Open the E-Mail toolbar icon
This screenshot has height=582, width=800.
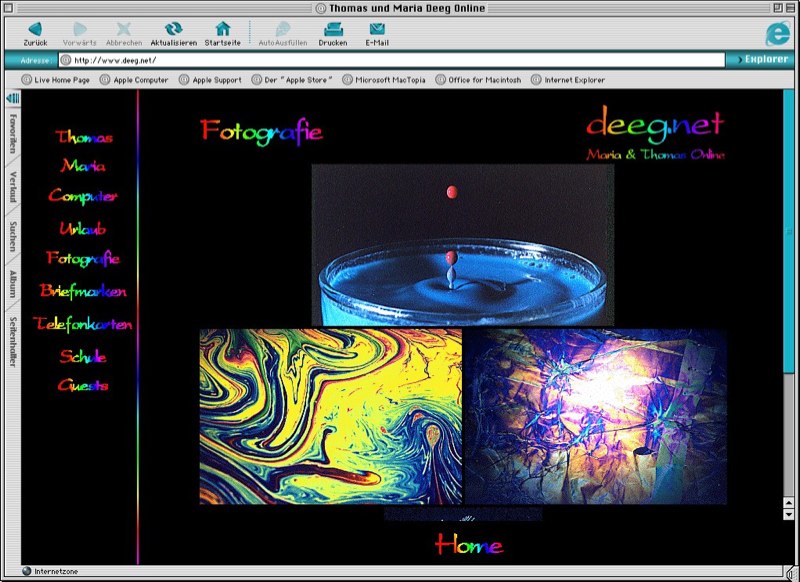(x=376, y=29)
